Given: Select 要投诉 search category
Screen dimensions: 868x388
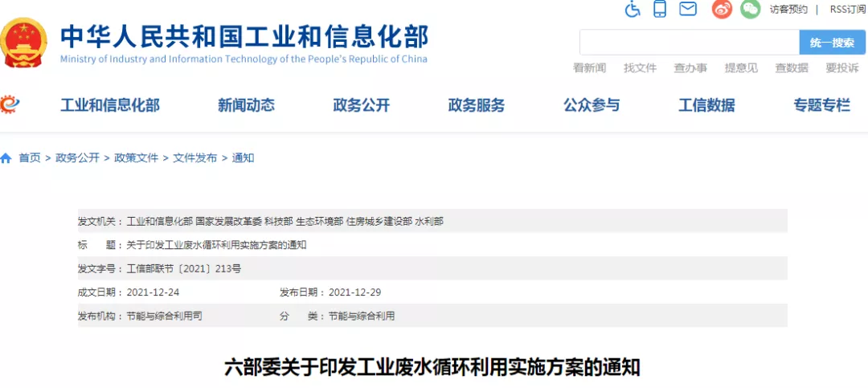Looking at the screenshot, I should 842,68.
